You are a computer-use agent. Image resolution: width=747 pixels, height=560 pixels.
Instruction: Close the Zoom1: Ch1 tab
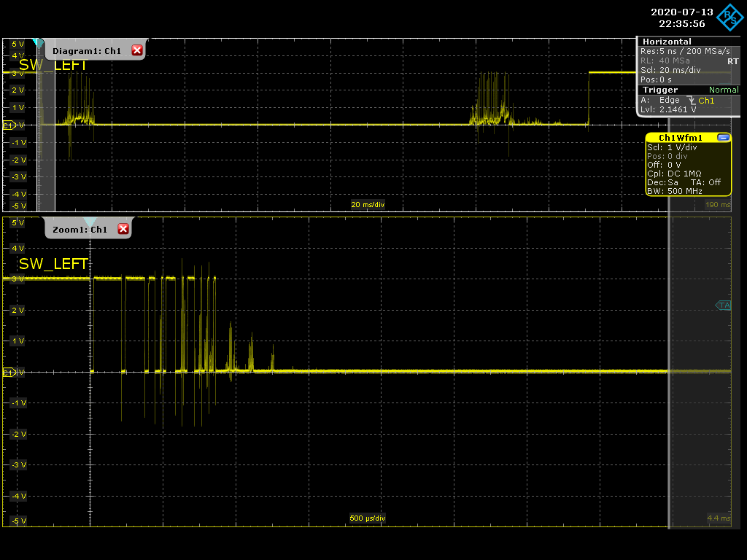[123, 229]
